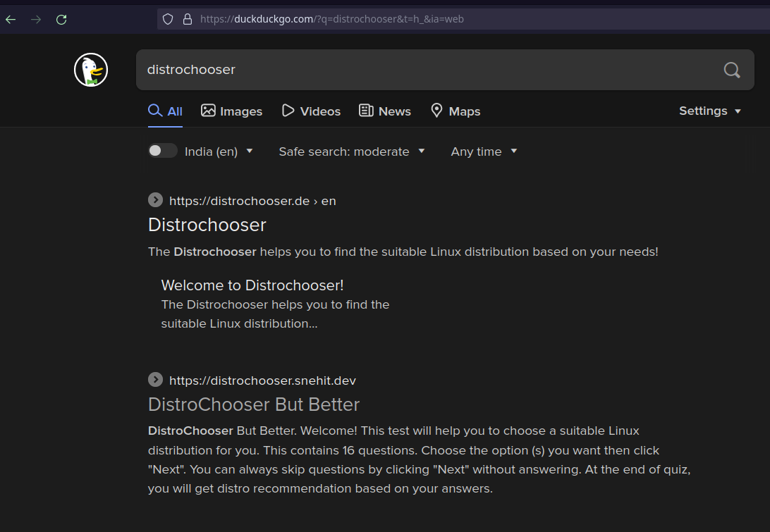Open the News tab

click(384, 111)
